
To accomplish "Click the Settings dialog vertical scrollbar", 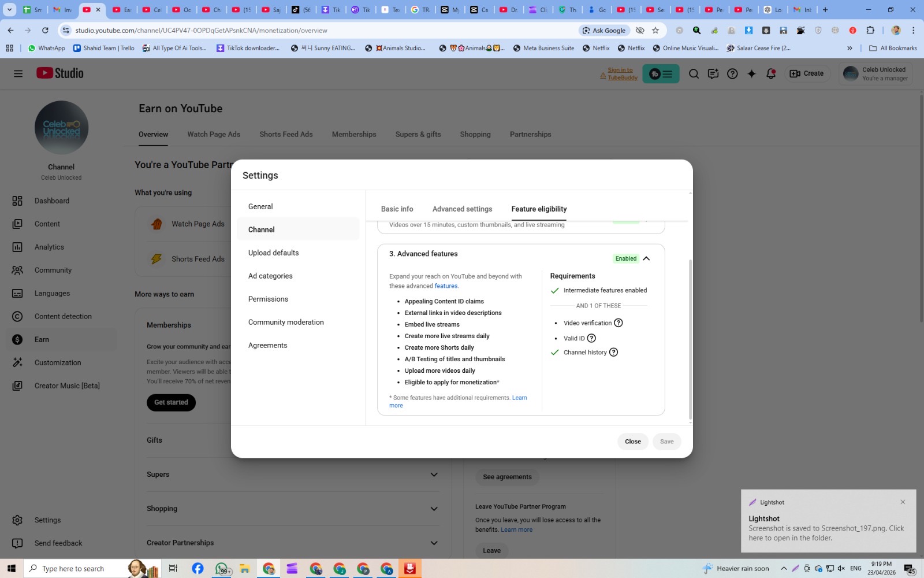I will 690,339.
